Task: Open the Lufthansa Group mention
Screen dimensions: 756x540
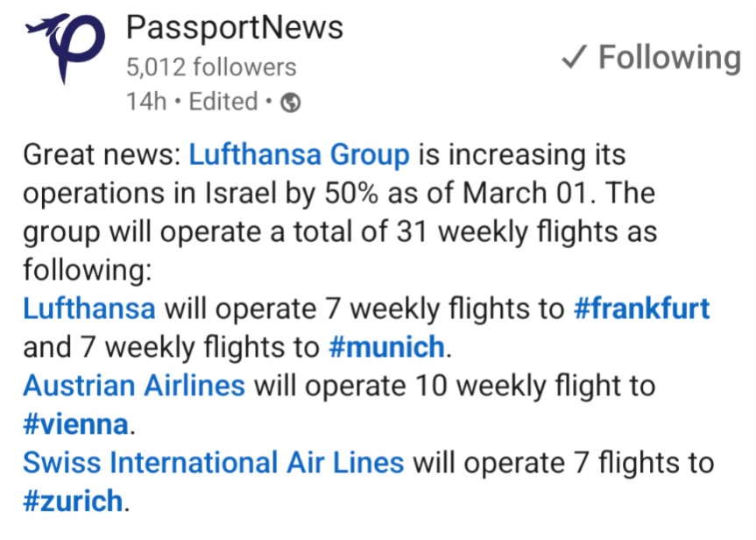Action: pos(299,154)
